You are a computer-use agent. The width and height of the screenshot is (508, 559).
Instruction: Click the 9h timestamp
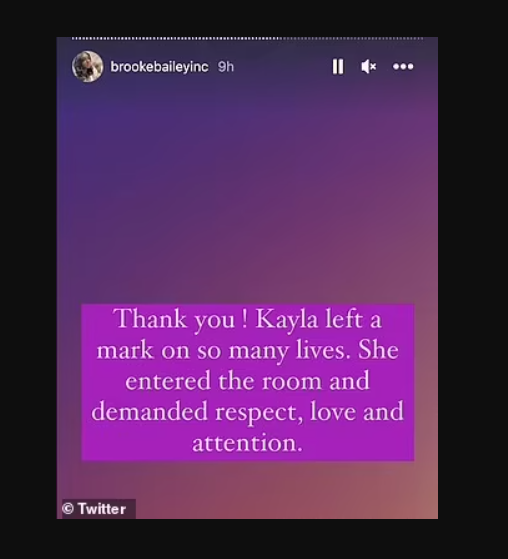[x=226, y=67]
